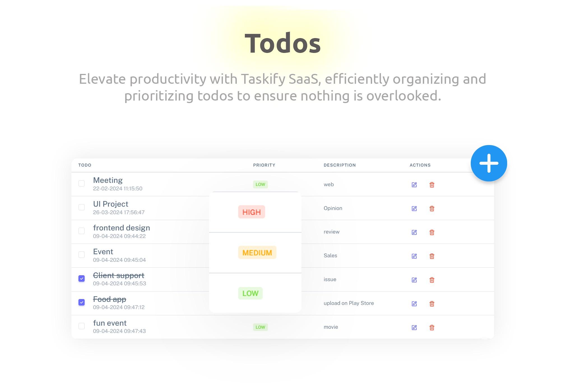Click the PRIORITY column header
Image resolution: width=566 pixels, height=392 pixels.
click(x=264, y=165)
